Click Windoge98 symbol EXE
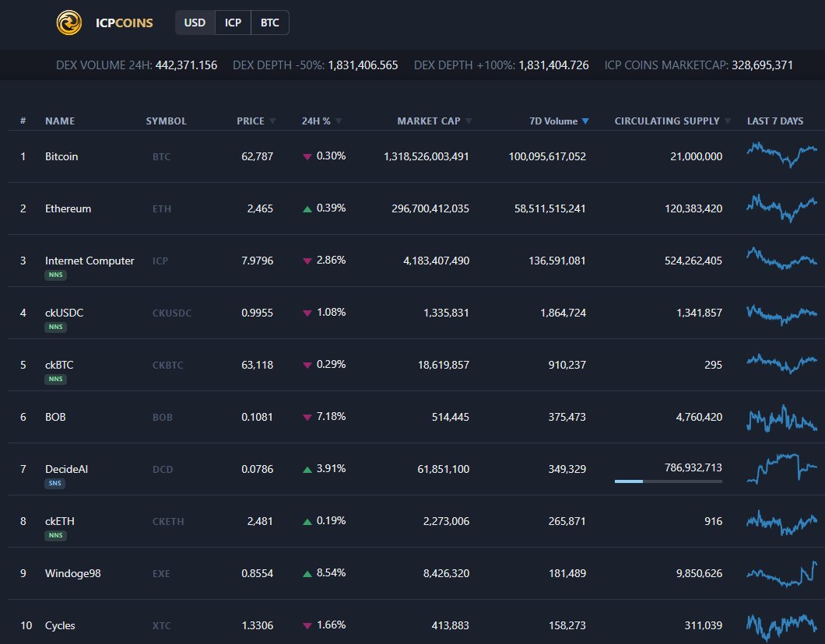Image resolution: width=825 pixels, height=644 pixels. tap(161, 573)
